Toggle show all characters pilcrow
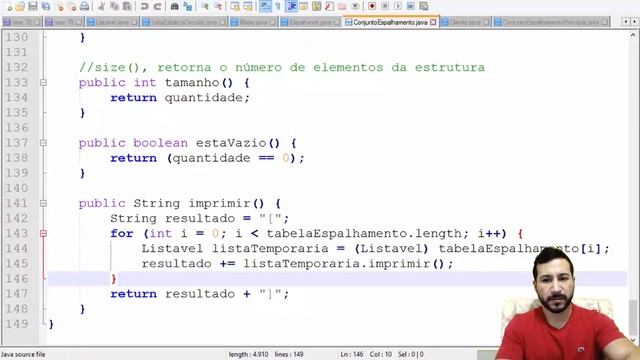This screenshot has height=360, width=640. [278, 6]
